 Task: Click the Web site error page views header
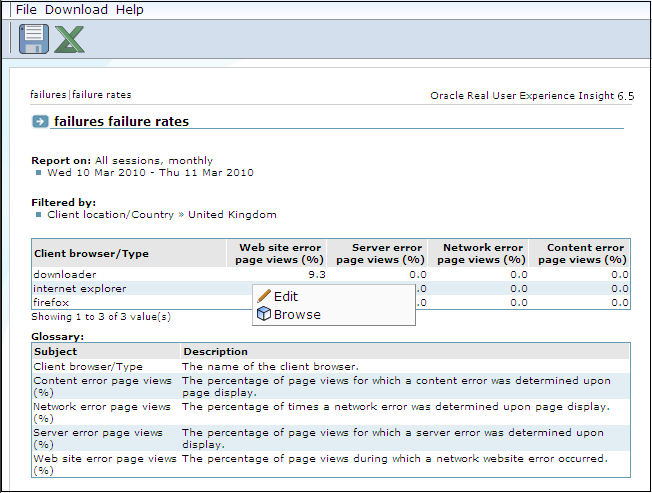pos(277,253)
